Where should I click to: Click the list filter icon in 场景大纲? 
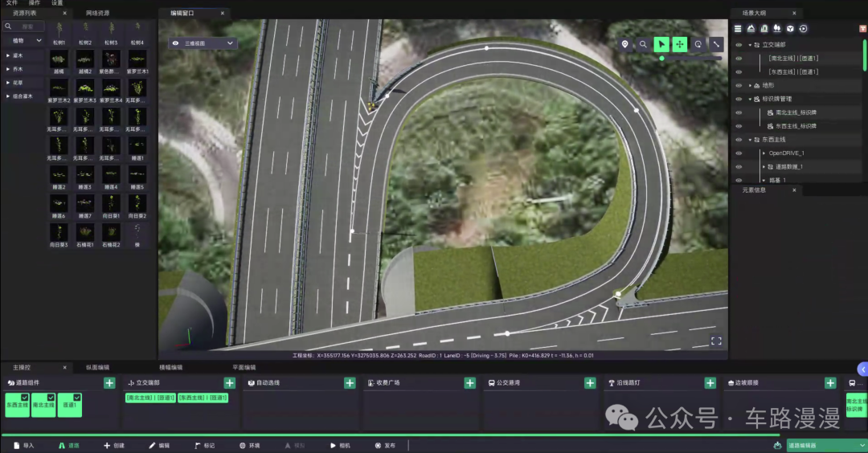pyautogui.click(x=738, y=29)
